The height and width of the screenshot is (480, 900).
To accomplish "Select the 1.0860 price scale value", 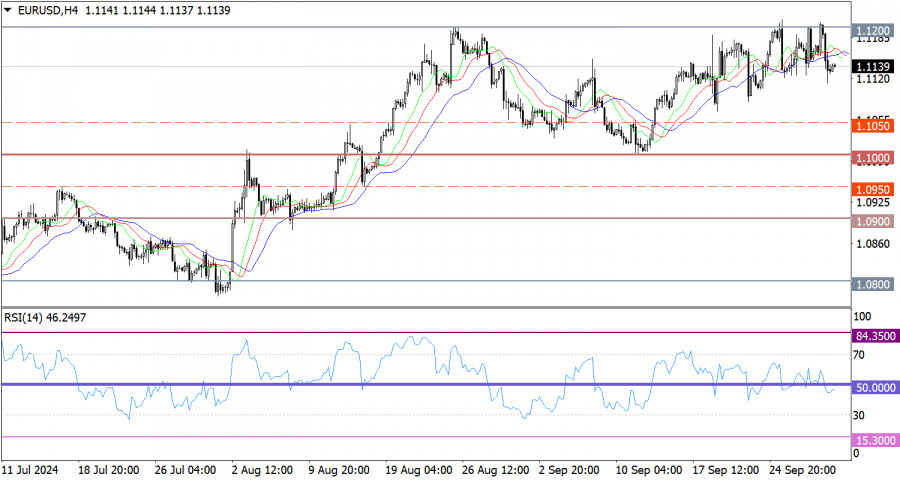I will tap(873, 244).
